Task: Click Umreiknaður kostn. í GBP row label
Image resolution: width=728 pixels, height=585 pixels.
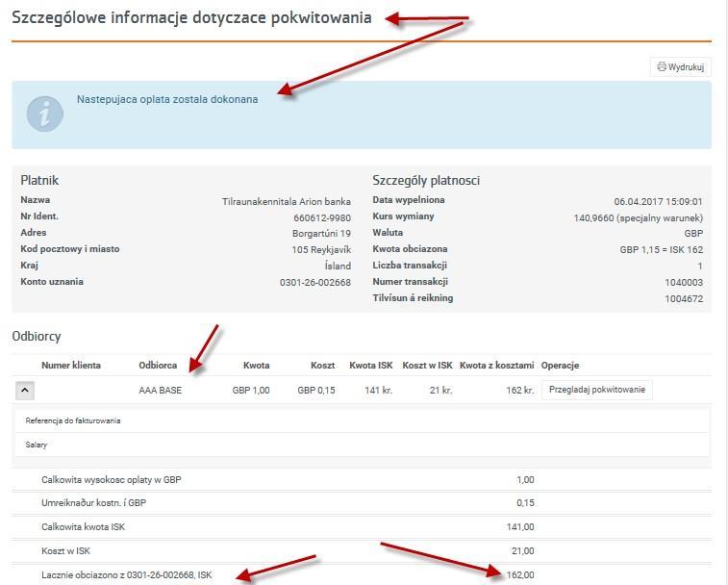Action: click(x=93, y=503)
